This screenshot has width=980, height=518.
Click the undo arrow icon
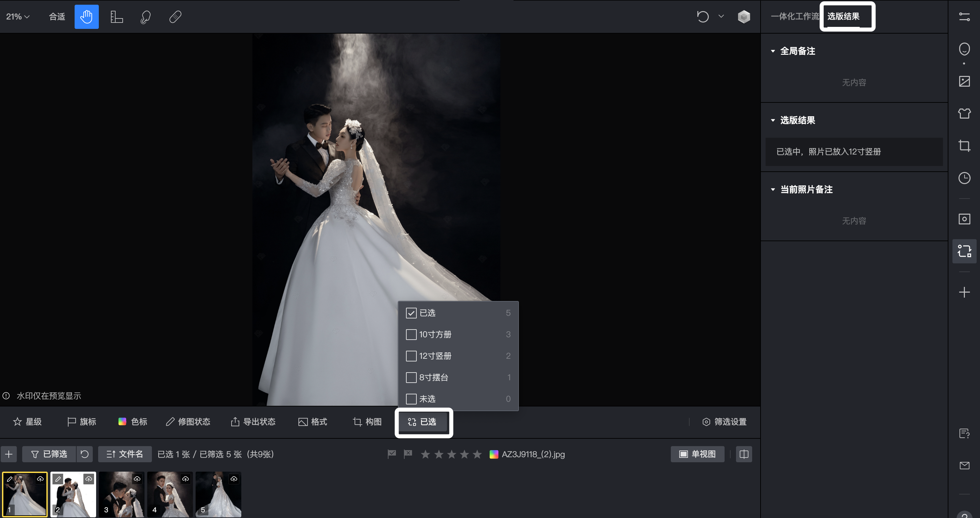point(703,16)
